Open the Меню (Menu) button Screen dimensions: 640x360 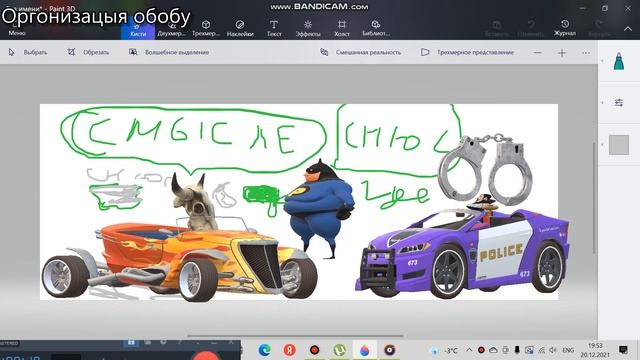coord(17,30)
